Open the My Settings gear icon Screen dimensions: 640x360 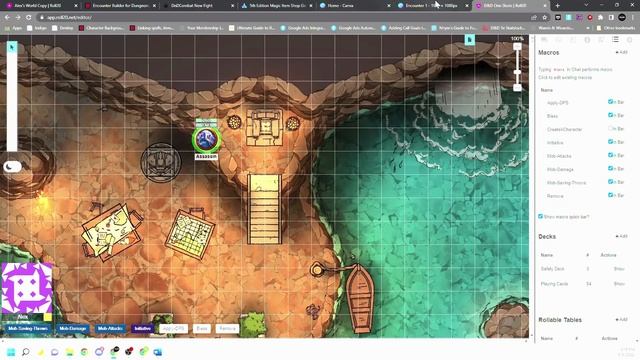pyautogui.click(x=629, y=40)
